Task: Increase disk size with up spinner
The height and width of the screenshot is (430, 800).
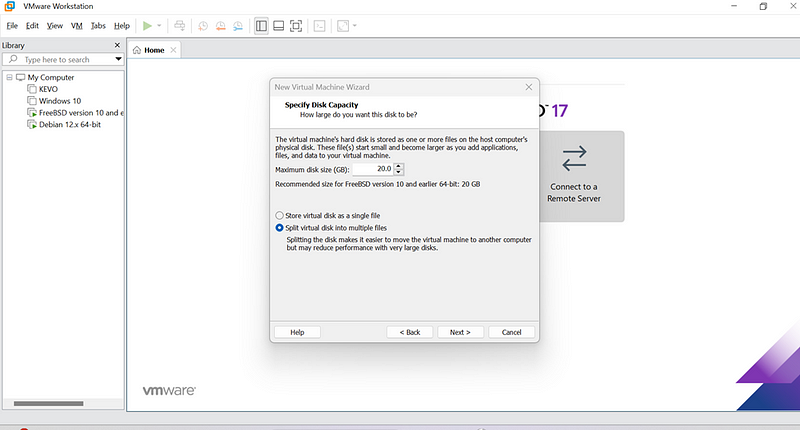Action: tap(399, 166)
